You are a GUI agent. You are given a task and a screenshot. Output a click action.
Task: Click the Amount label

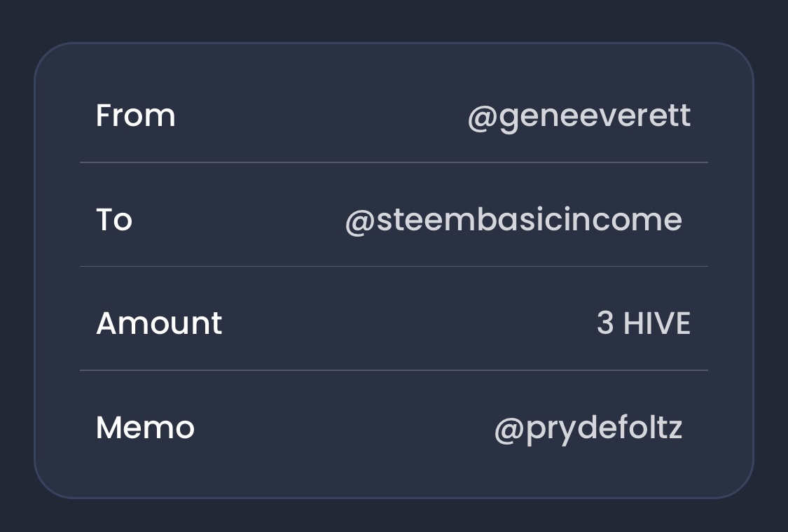tap(159, 323)
